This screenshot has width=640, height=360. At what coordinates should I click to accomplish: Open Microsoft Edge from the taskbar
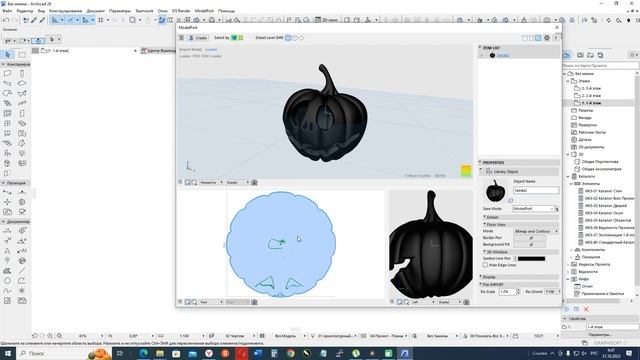[x=144, y=353]
